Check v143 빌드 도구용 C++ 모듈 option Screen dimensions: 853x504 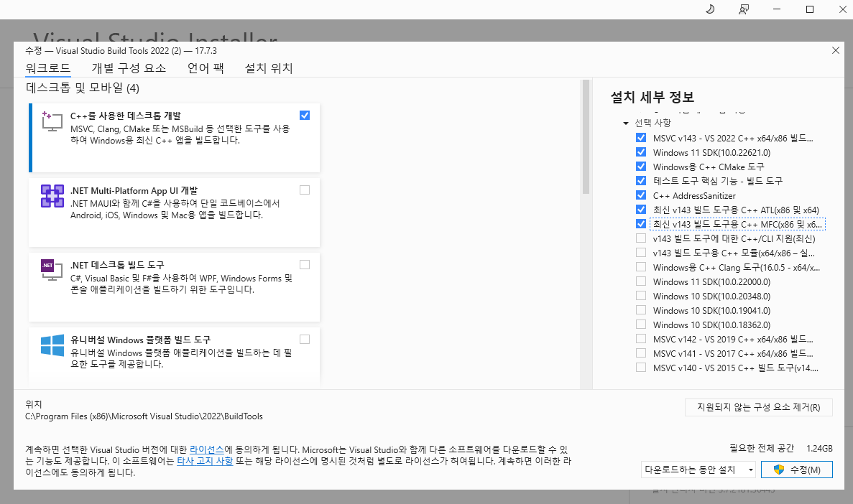pyautogui.click(x=641, y=252)
